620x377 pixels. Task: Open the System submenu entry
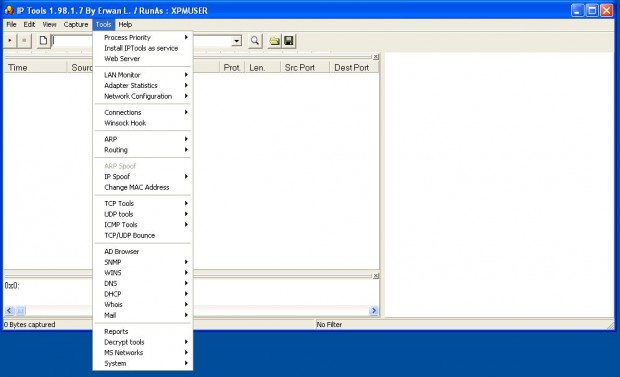tap(143, 364)
